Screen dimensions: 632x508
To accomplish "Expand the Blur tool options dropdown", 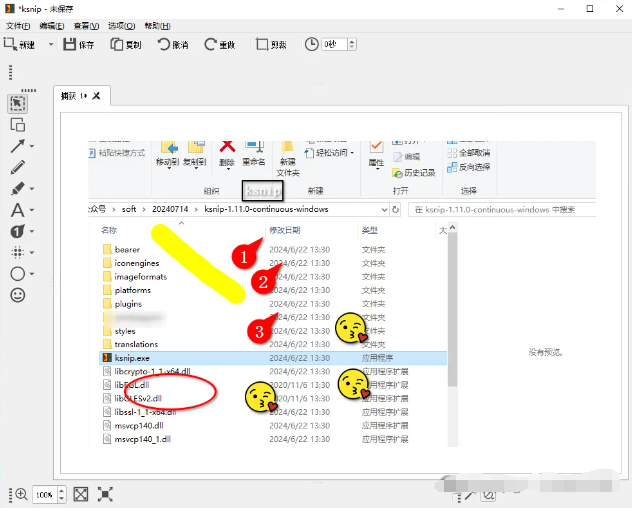I will [x=32, y=252].
